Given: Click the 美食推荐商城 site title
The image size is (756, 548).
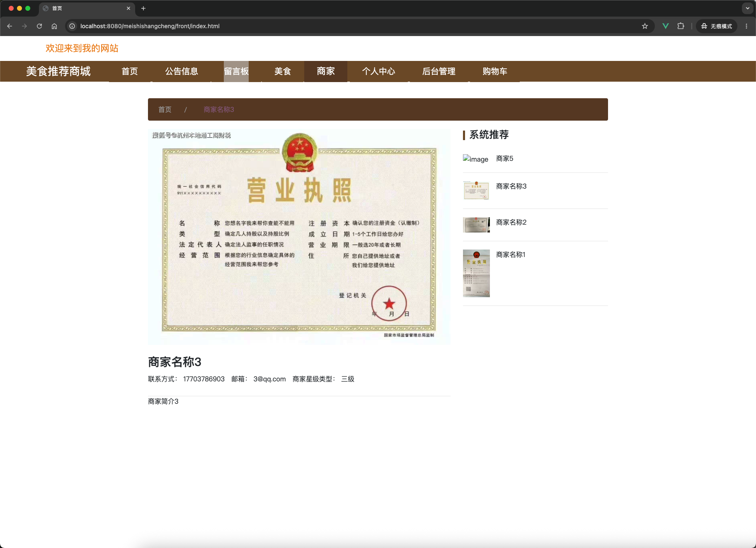Looking at the screenshot, I should pos(58,71).
